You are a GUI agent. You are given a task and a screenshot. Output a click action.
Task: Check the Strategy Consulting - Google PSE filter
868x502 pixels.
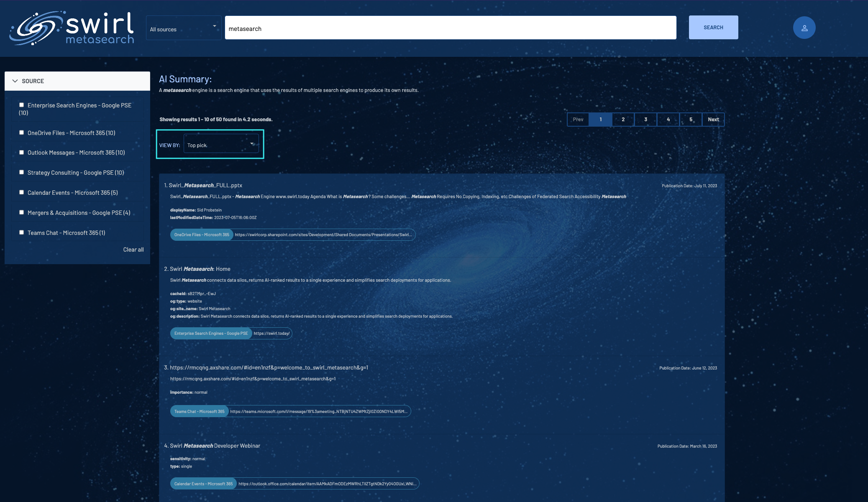(21, 172)
